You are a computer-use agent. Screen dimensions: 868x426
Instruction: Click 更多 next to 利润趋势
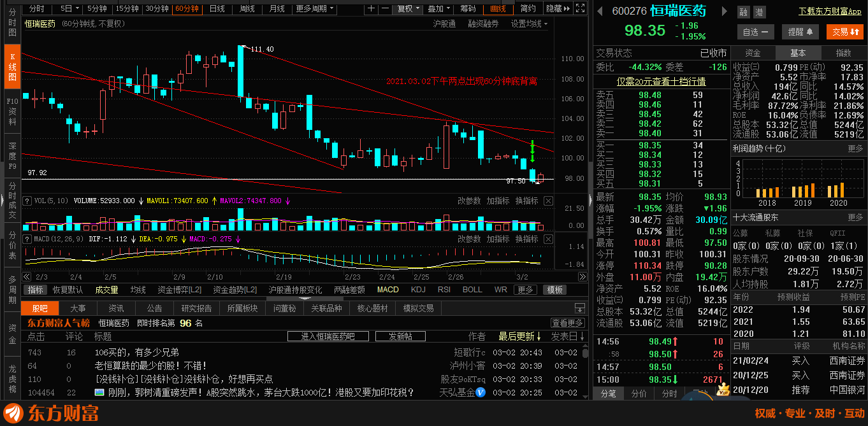tap(855, 148)
